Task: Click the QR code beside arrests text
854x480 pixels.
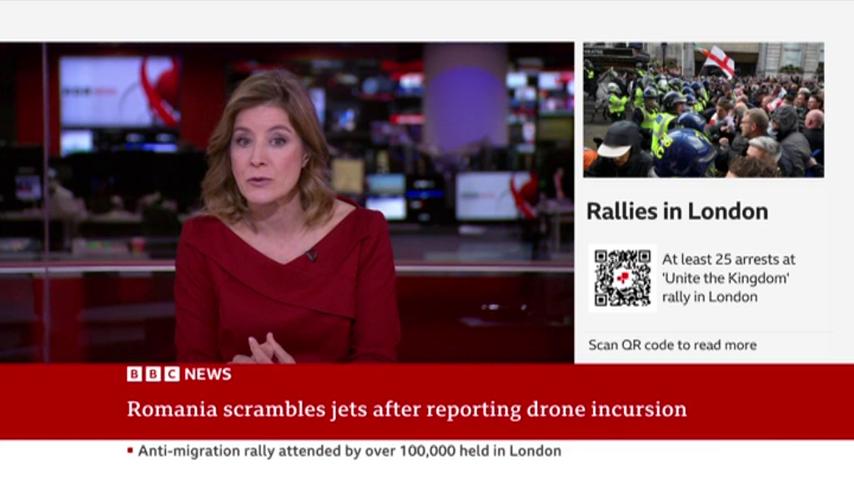Action: (x=623, y=278)
